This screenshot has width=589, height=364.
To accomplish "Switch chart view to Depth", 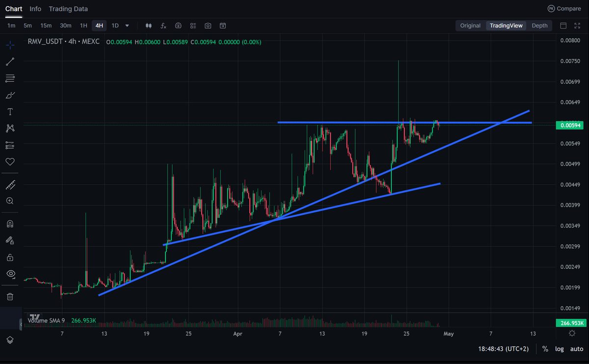I will (x=539, y=26).
